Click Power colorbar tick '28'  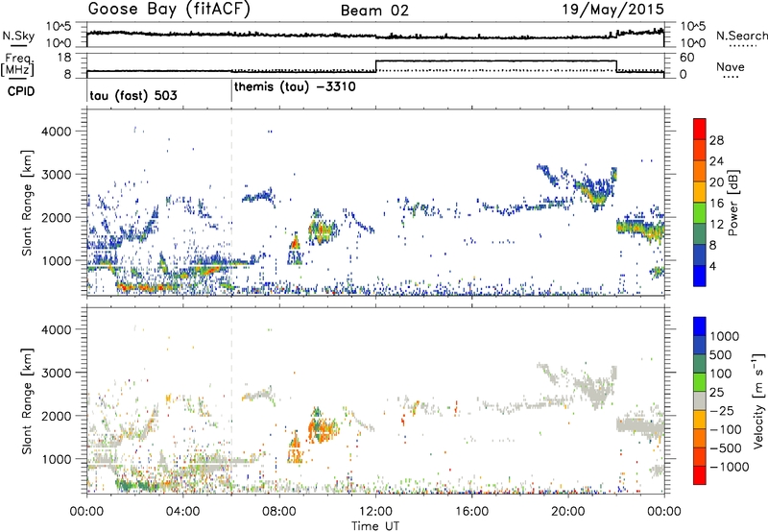(x=716, y=140)
